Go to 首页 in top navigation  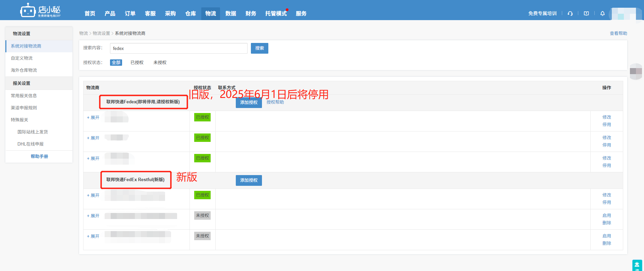90,13
